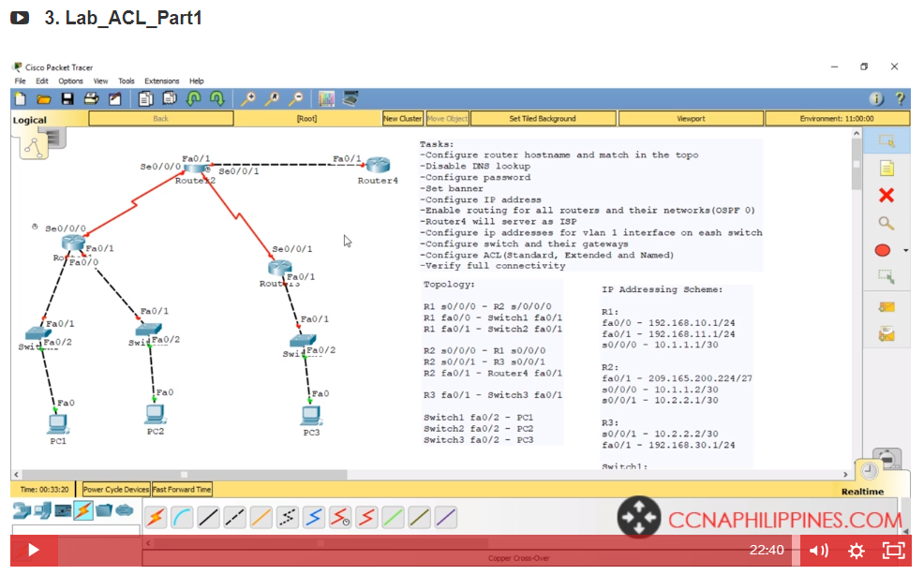Open the File menu

(x=20, y=81)
